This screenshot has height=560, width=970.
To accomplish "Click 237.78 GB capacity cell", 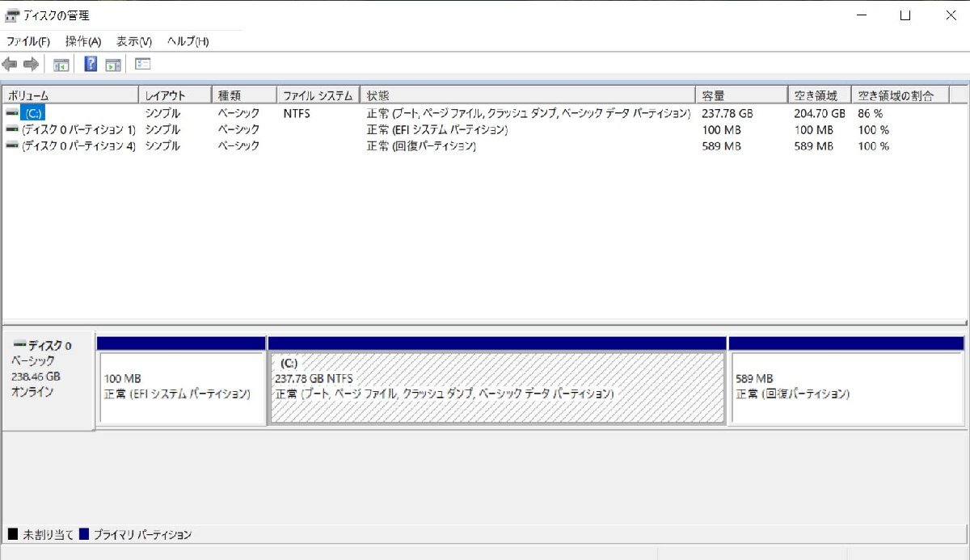I will (x=727, y=114).
